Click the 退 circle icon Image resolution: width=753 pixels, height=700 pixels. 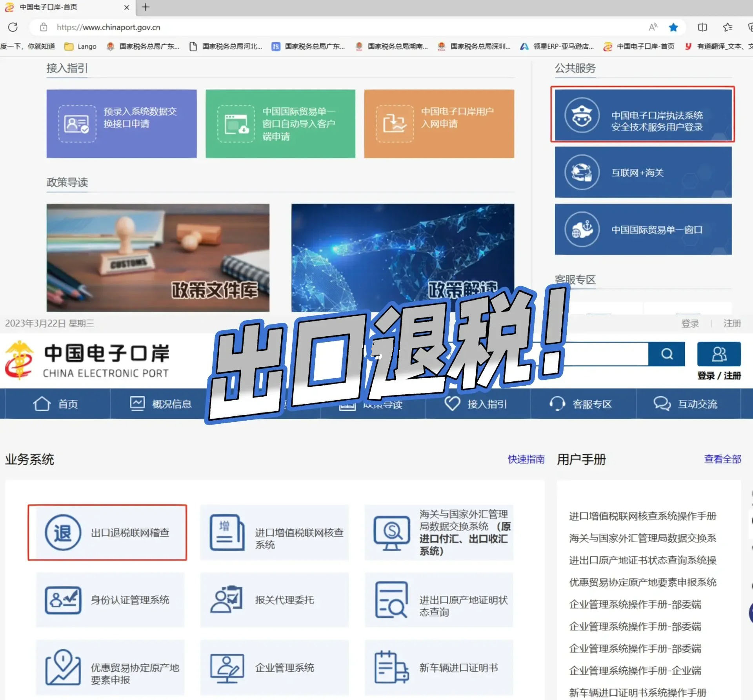click(x=63, y=532)
